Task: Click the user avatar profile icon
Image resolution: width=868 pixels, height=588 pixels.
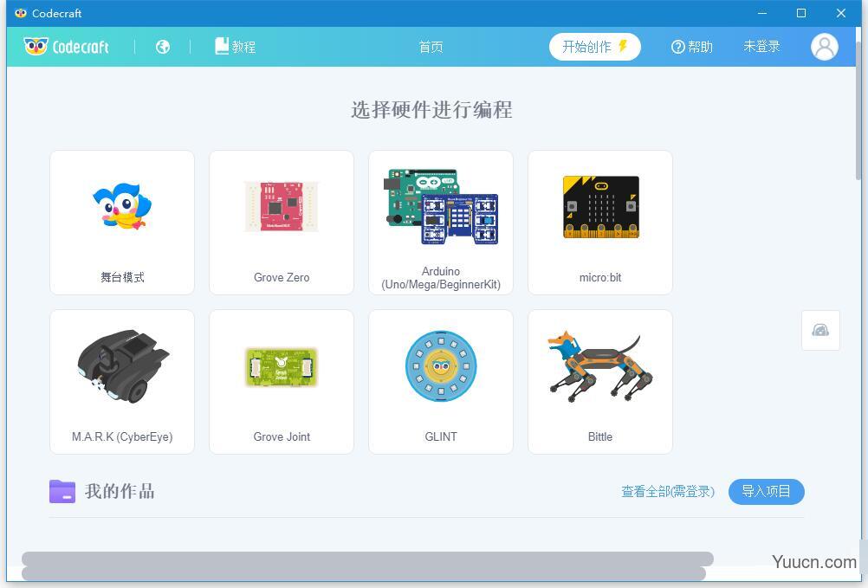Action: 823,47
